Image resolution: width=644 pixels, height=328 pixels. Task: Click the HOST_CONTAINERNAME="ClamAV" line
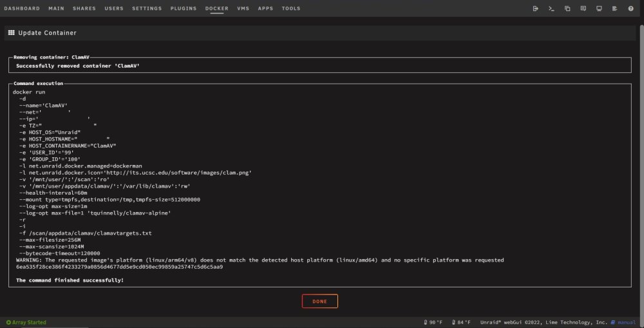pyautogui.click(x=68, y=146)
